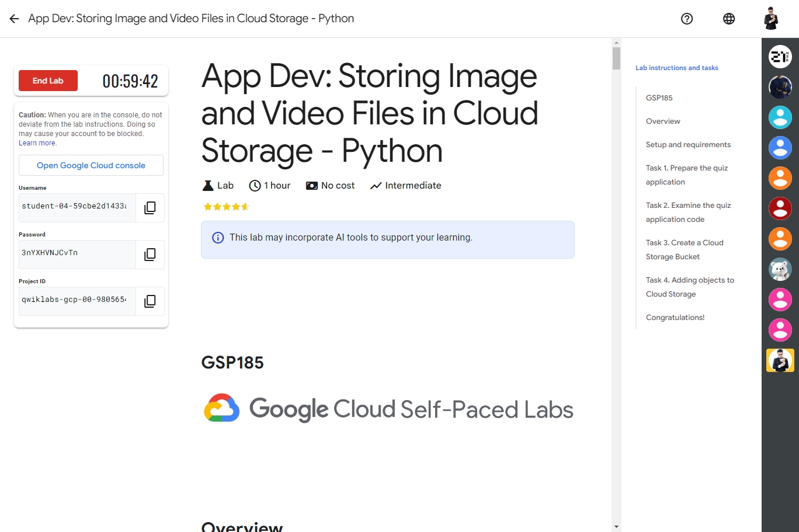Click the Google Cloud logo

click(222, 408)
